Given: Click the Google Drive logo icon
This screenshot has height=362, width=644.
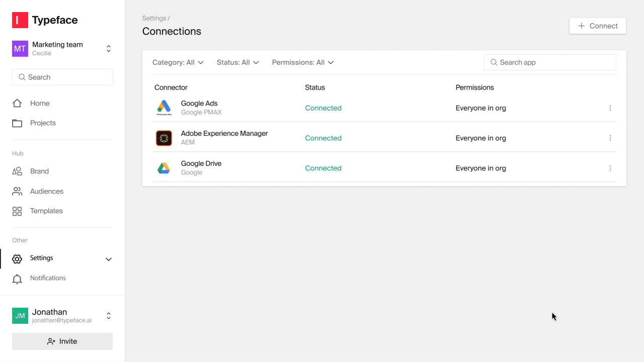Looking at the screenshot, I should pyautogui.click(x=164, y=168).
